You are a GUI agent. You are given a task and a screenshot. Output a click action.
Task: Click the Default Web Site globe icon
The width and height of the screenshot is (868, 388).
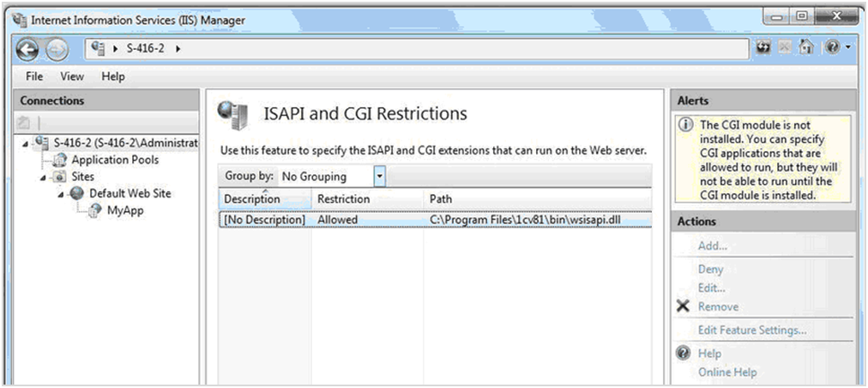point(77,194)
